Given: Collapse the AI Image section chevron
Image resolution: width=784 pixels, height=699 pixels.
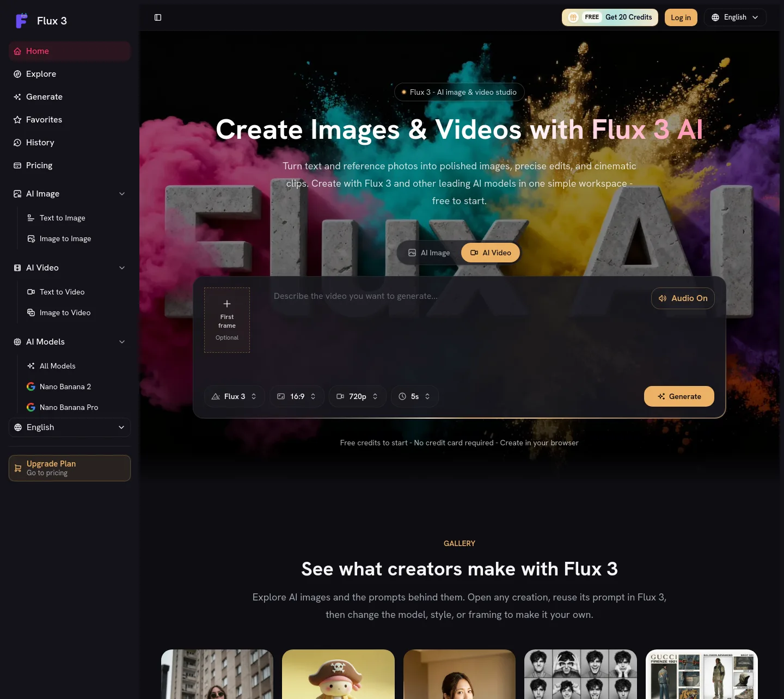Looking at the screenshot, I should coord(122,194).
